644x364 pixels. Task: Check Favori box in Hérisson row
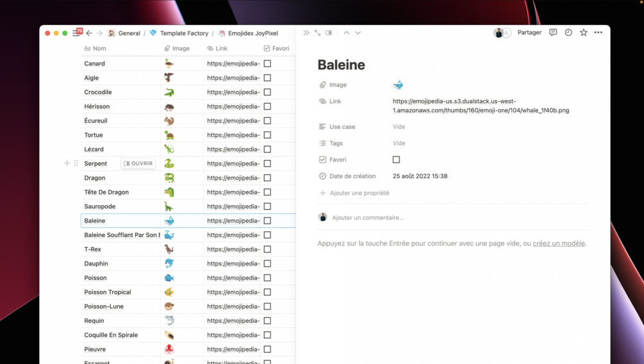tap(267, 106)
